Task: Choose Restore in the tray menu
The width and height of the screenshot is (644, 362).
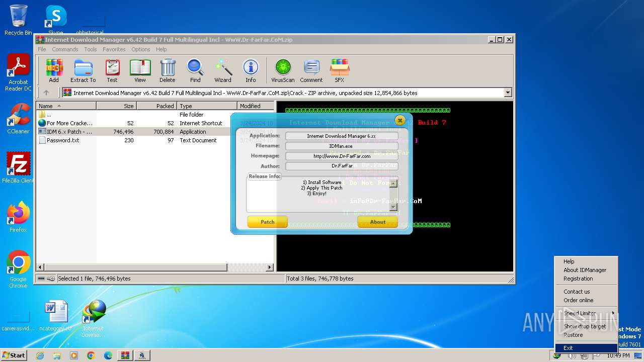Action: [x=586, y=335]
